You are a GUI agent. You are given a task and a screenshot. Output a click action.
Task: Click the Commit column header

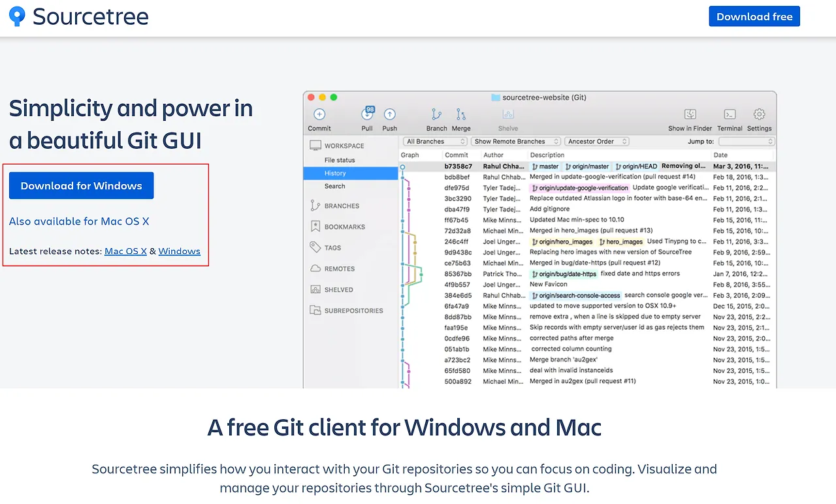click(457, 155)
